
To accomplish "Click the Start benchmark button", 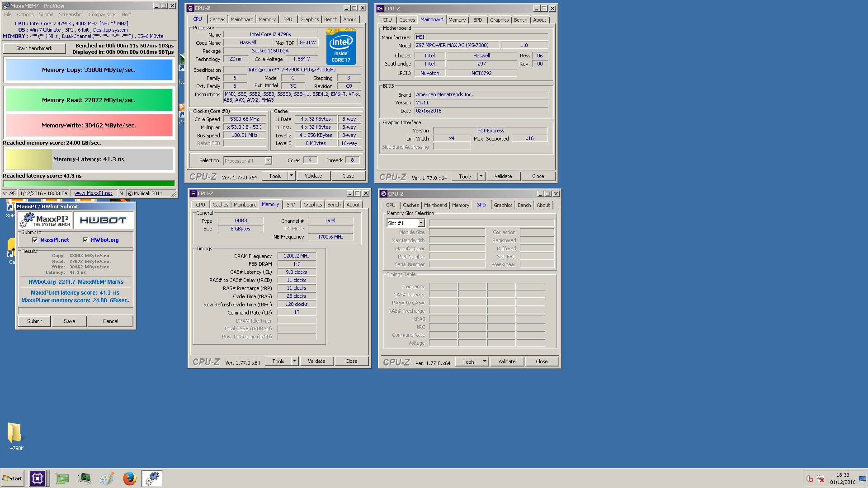I will click(x=34, y=48).
